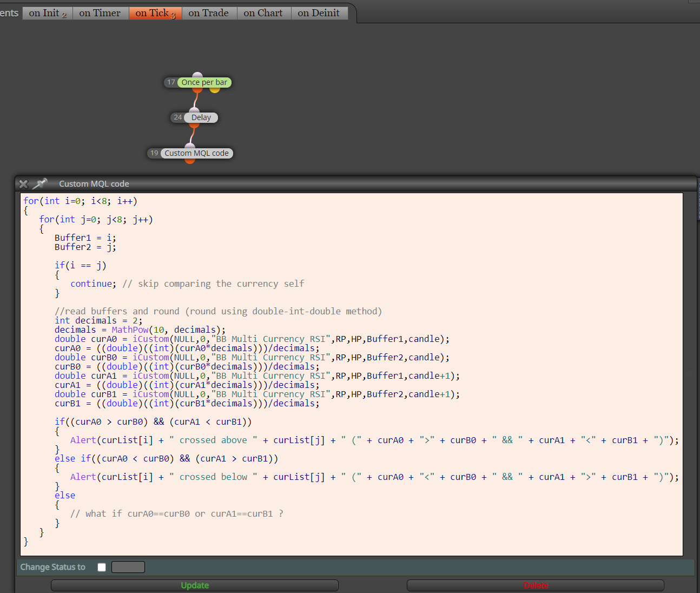Enable the Change Status to checkbox
Screen dimensions: 700x593
point(102,567)
